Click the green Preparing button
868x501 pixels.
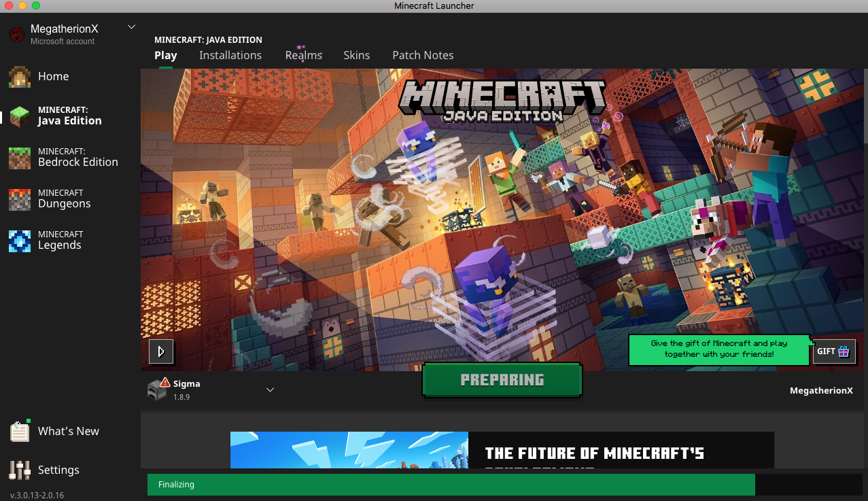click(x=502, y=380)
